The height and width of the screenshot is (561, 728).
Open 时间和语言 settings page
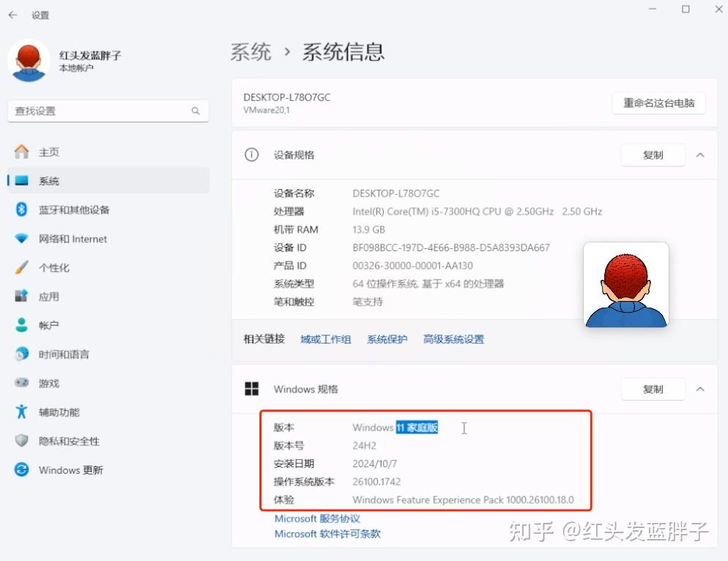[x=108, y=354]
